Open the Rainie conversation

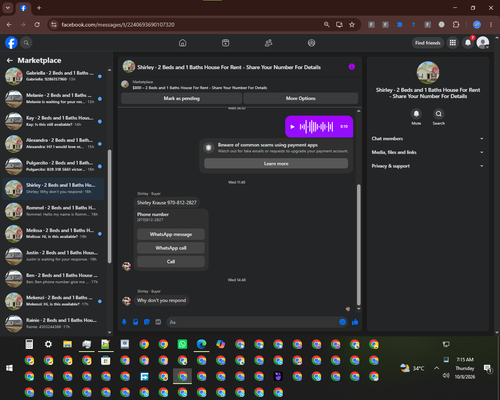53,323
